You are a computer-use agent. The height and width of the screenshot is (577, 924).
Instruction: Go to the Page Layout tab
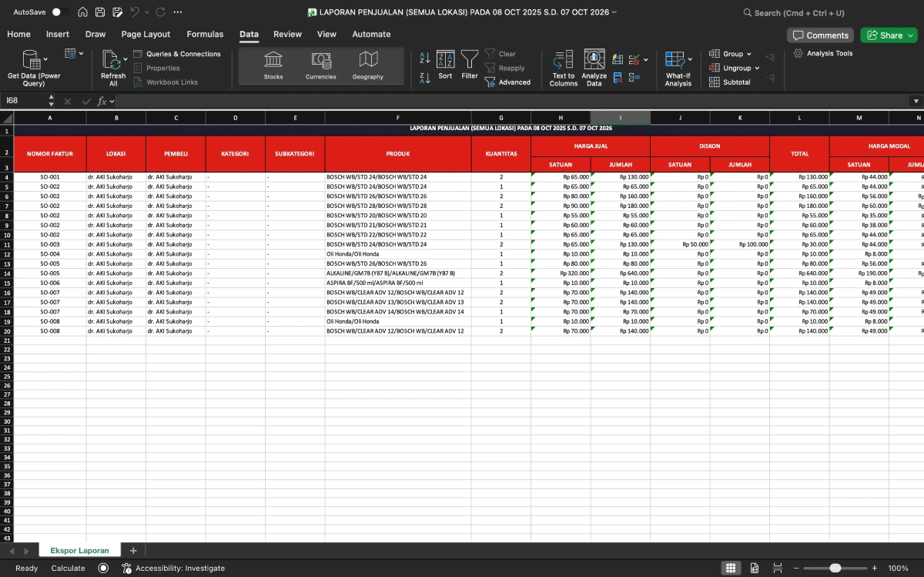click(x=146, y=34)
